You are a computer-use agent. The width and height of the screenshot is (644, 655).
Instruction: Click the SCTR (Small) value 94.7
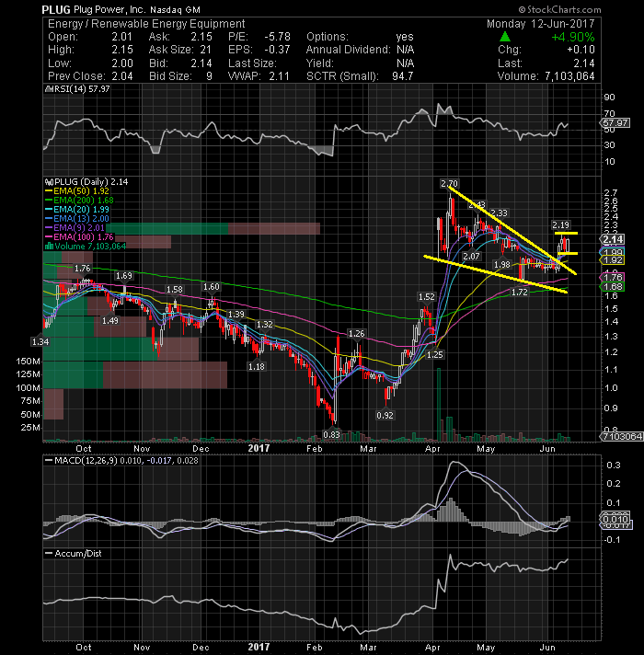403,76
